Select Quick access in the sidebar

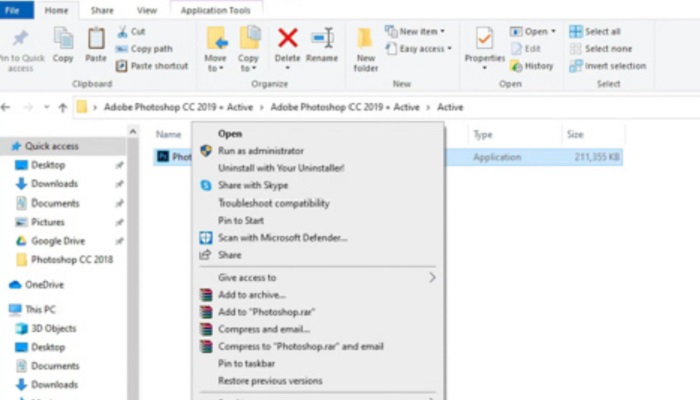[x=51, y=146]
